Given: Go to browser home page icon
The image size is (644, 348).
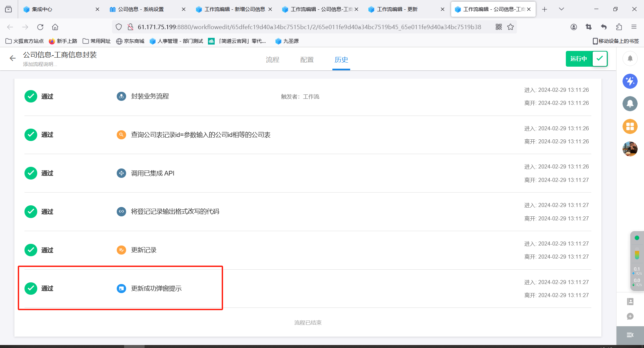Looking at the screenshot, I should 55,27.
